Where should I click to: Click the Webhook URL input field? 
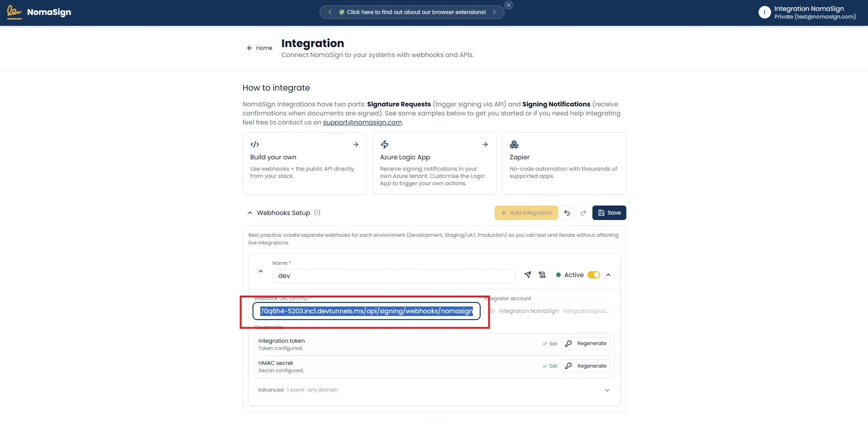click(367, 311)
